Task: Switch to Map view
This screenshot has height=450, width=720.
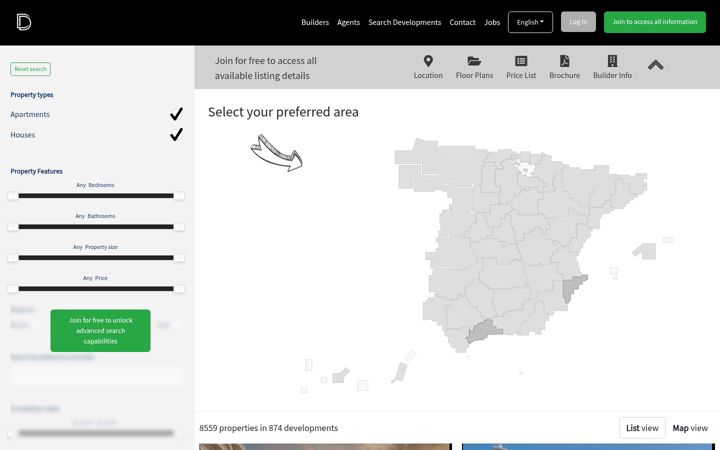Action: pyautogui.click(x=690, y=428)
